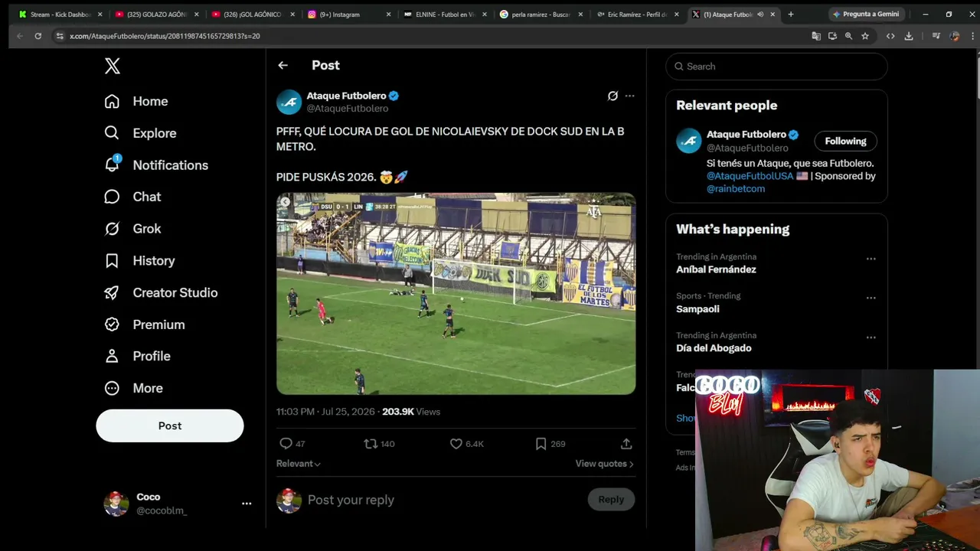Check the Notifications bell icon
Viewport: 980px width, 551px height.
point(112,165)
